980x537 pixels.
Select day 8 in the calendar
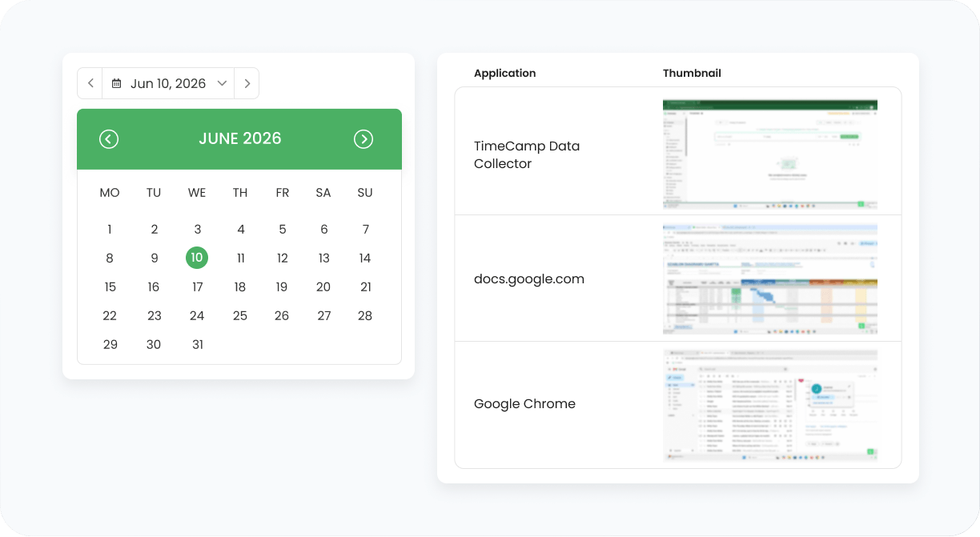[x=110, y=258]
